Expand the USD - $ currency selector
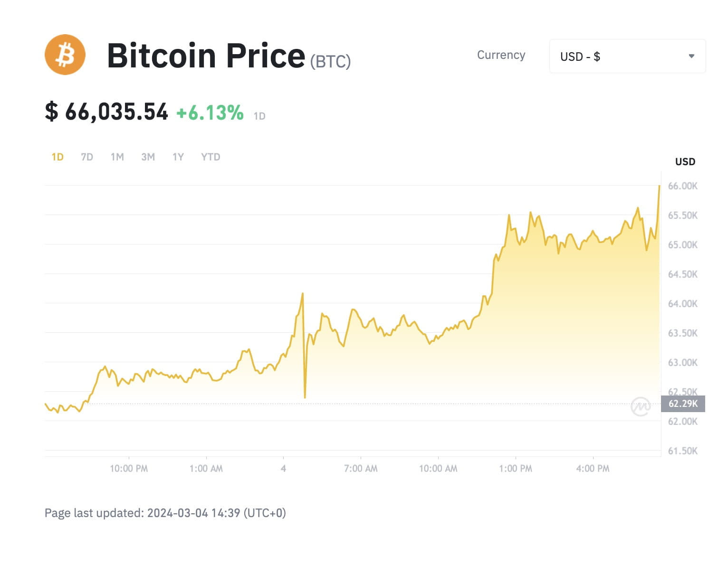The height and width of the screenshot is (565, 728). pyautogui.click(x=627, y=56)
